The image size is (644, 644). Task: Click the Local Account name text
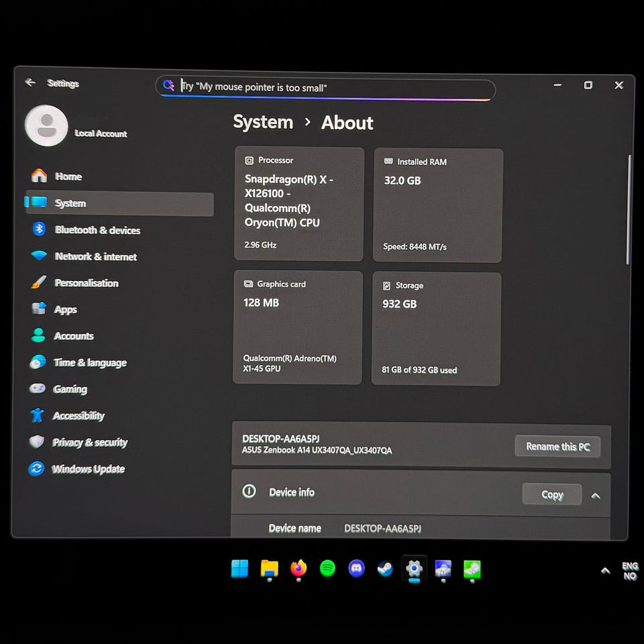[x=101, y=133]
